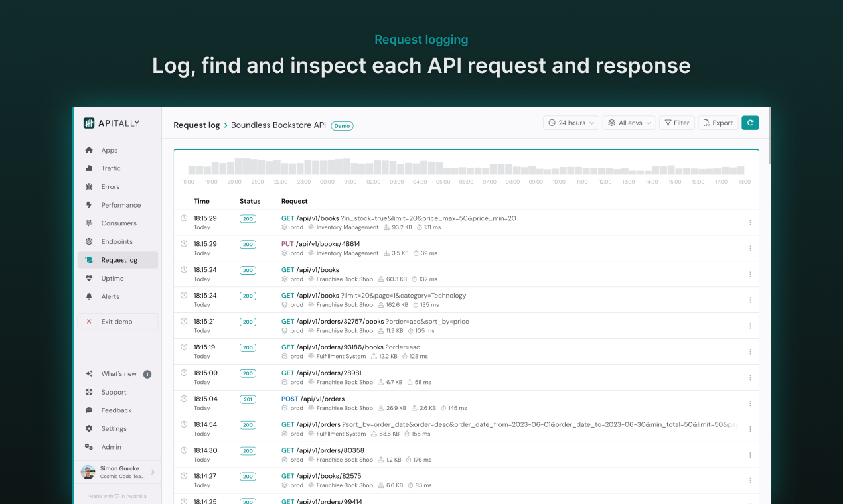
Task: Click the Feedback chat bubble icon
Action: tap(89, 410)
